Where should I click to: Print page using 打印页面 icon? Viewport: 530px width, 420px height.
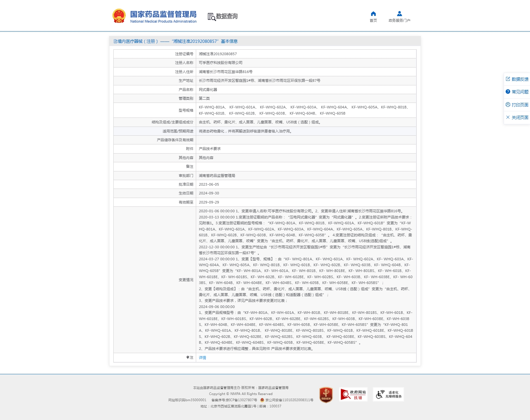(517, 105)
